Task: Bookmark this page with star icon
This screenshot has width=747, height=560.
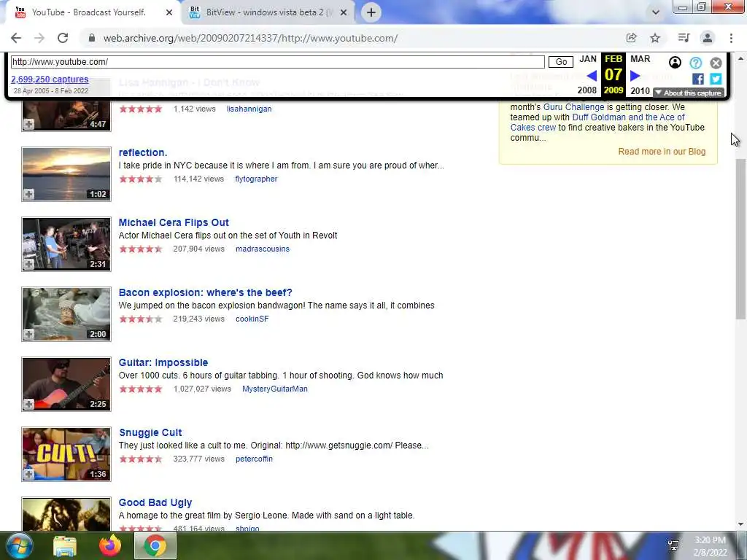Action: pyautogui.click(x=655, y=38)
